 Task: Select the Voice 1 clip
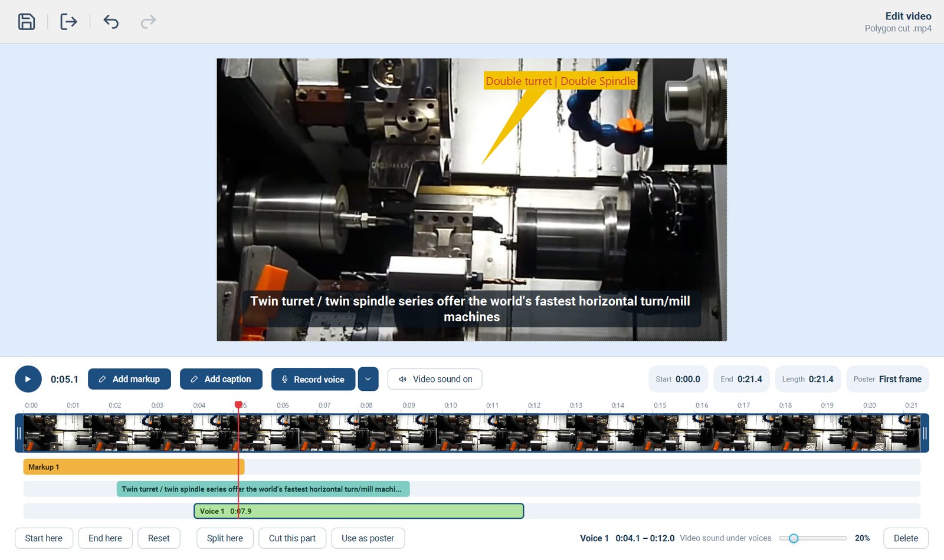point(359,511)
